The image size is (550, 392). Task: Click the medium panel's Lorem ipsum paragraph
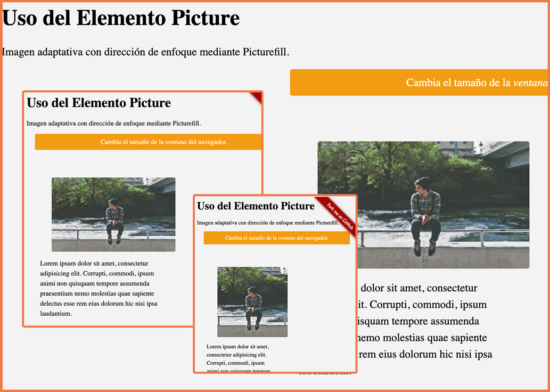98,288
